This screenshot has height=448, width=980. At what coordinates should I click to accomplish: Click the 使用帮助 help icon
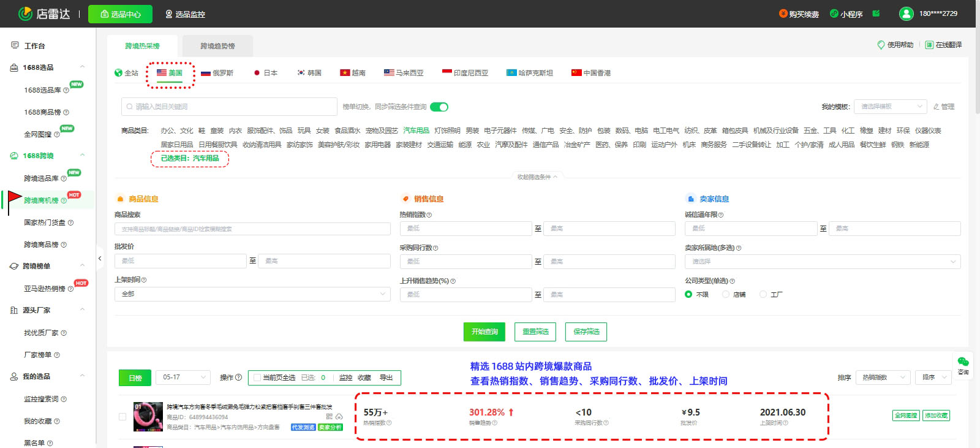tap(881, 45)
